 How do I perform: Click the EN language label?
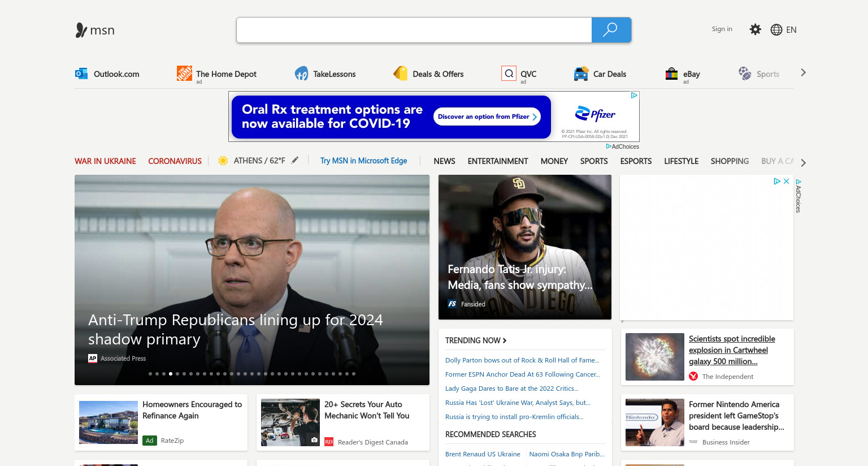tap(791, 30)
